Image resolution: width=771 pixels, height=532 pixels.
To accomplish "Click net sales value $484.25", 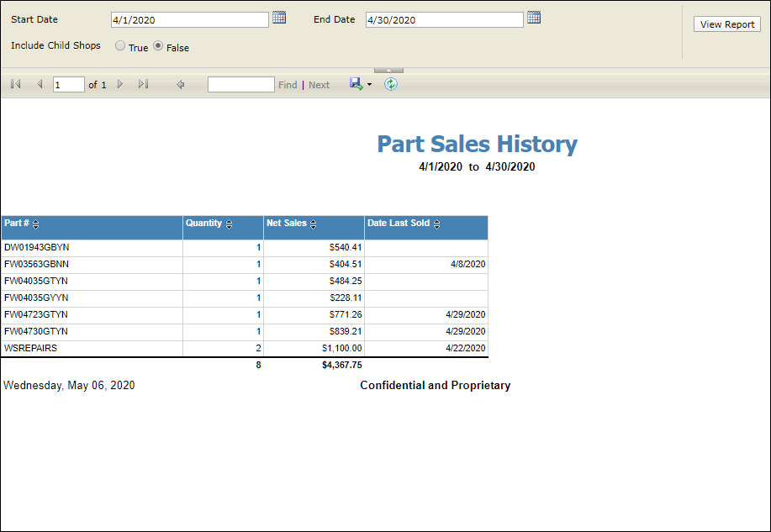I will point(346,281).
